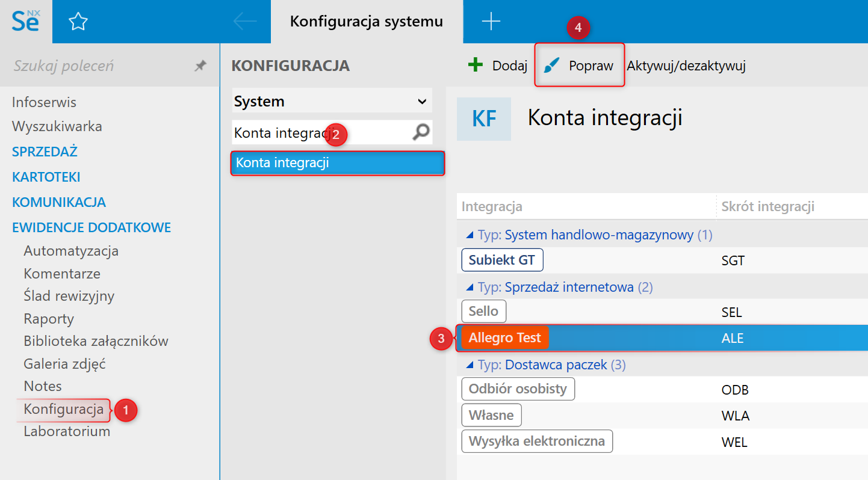
Task: Open a new tab with plus icon
Action: pyautogui.click(x=491, y=22)
